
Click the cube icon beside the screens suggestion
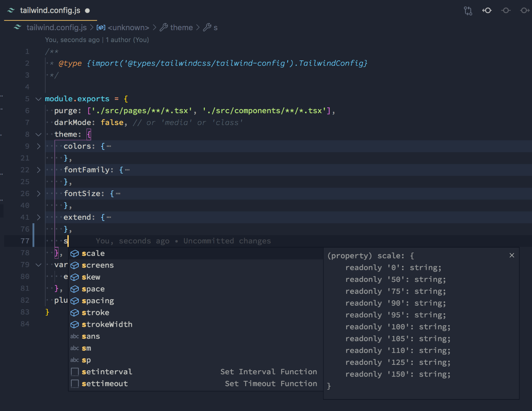tap(74, 265)
